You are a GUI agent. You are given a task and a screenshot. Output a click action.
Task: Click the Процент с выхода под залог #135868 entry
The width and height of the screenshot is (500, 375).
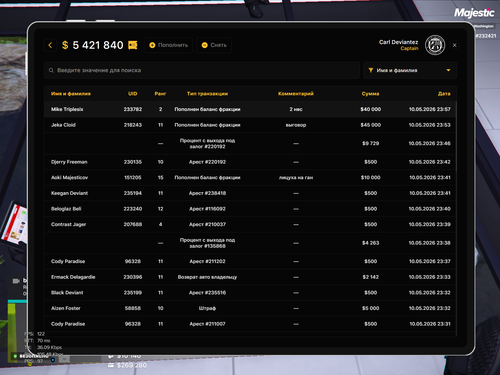[x=207, y=243]
